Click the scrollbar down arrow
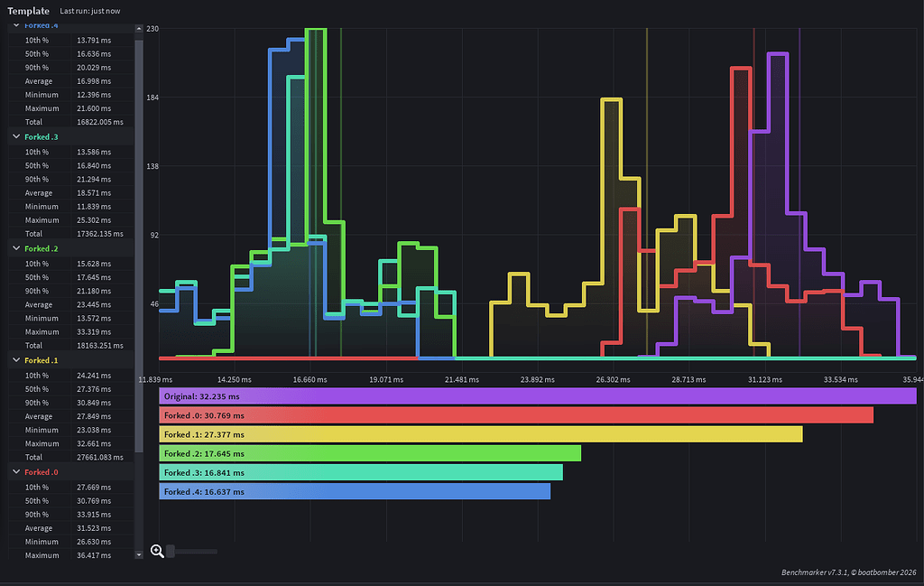The image size is (924, 586). tap(139, 554)
